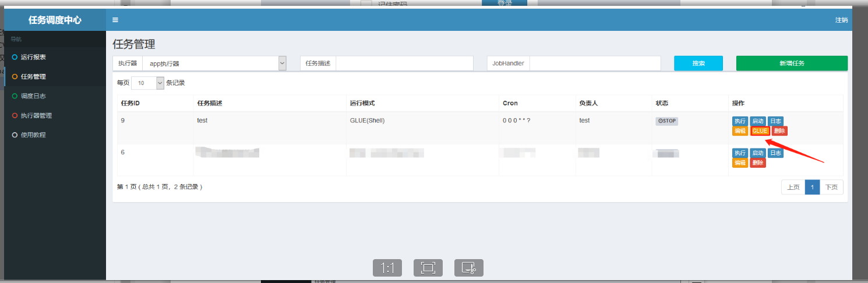Click the screenshot crop viewer icon
This screenshot has width=868, height=283.
coord(469,268)
